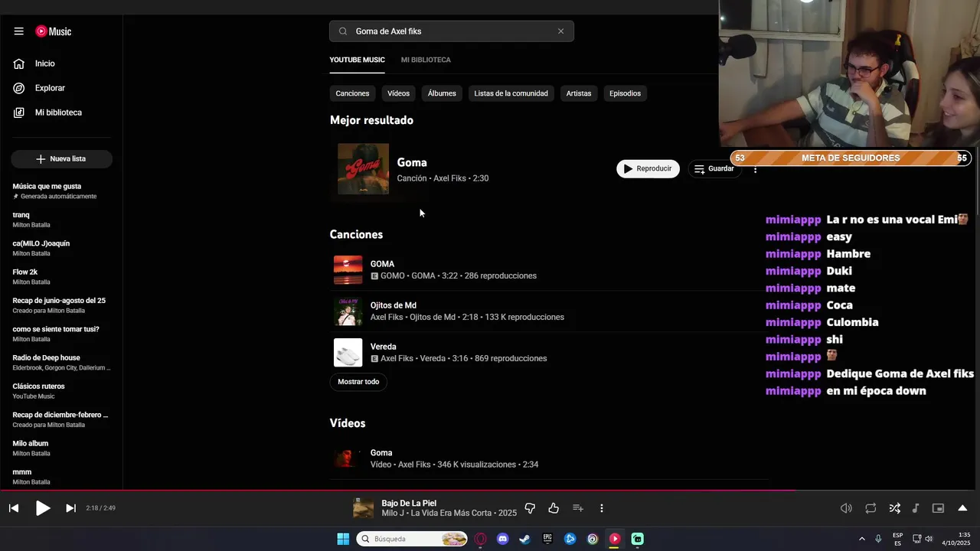Switch to the MI BIBLIOTECA tab
The width and height of the screenshot is (980, 551).
tap(426, 60)
